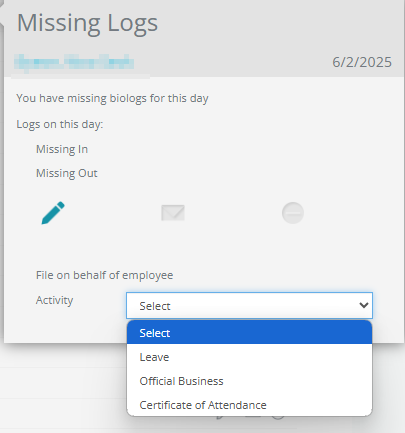Click the File on behalf of employee label
Viewport: 405px width, 433px height.
[105, 275]
